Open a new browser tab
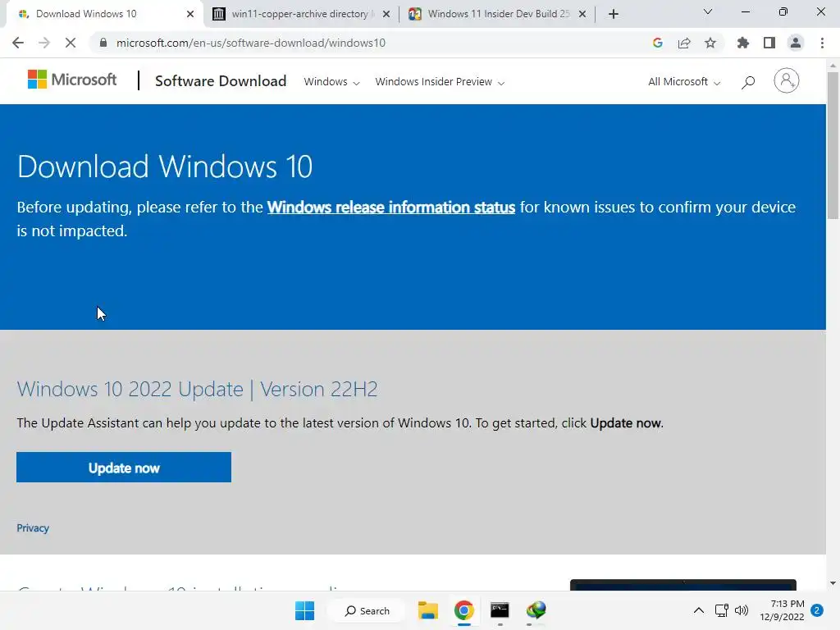Screen dimensions: 840x630 [x=614, y=14]
